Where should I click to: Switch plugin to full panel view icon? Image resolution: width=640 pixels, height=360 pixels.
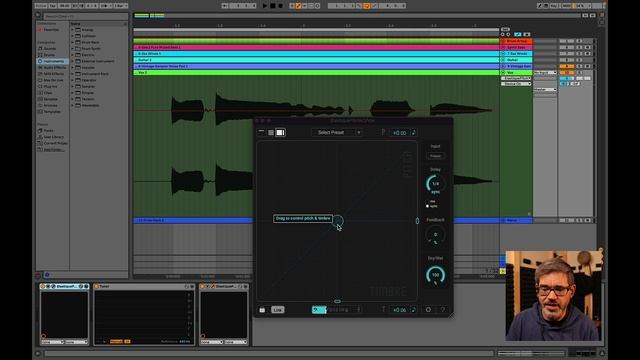pyautogui.click(x=280, y=132)
